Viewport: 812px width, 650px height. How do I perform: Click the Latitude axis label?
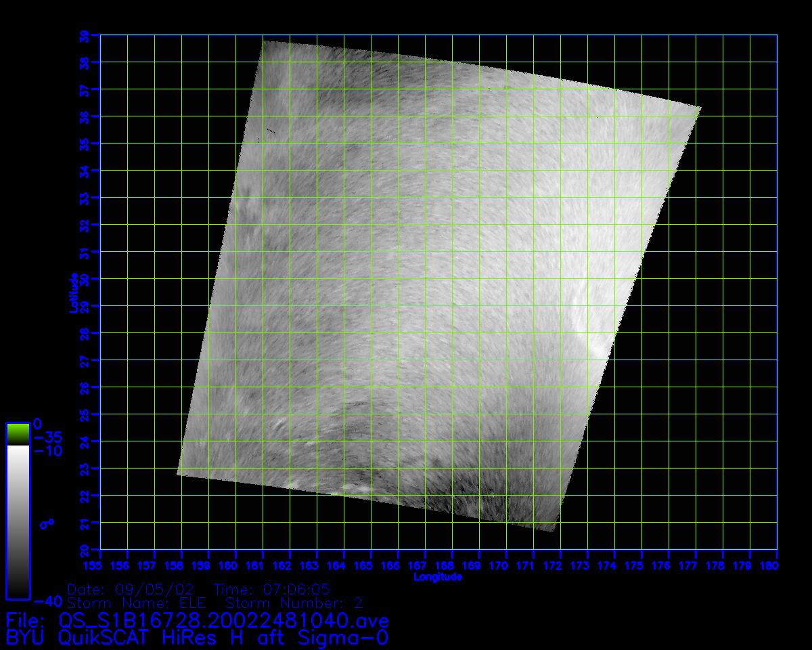click(73, 292)
